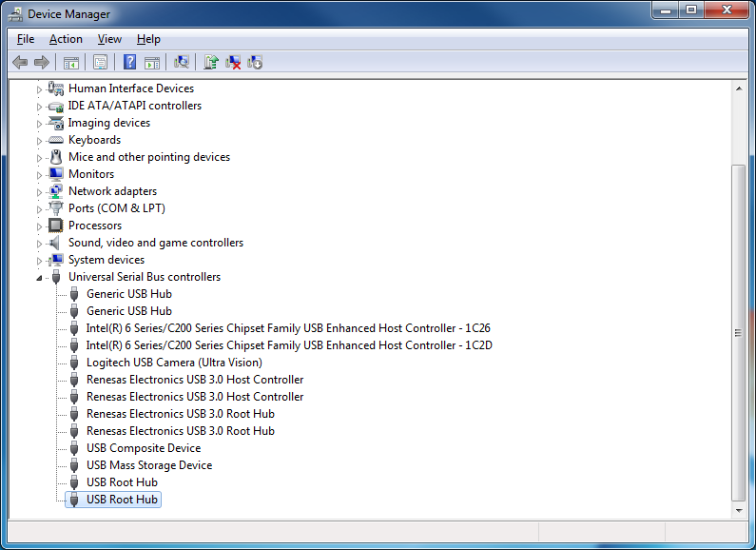Image resolution: width=756 pixels, height=550 pixels.
Task: Click the Show/Hide Action Pane toolbar icon
Action: pyautogui.click(x=152, y=63)
